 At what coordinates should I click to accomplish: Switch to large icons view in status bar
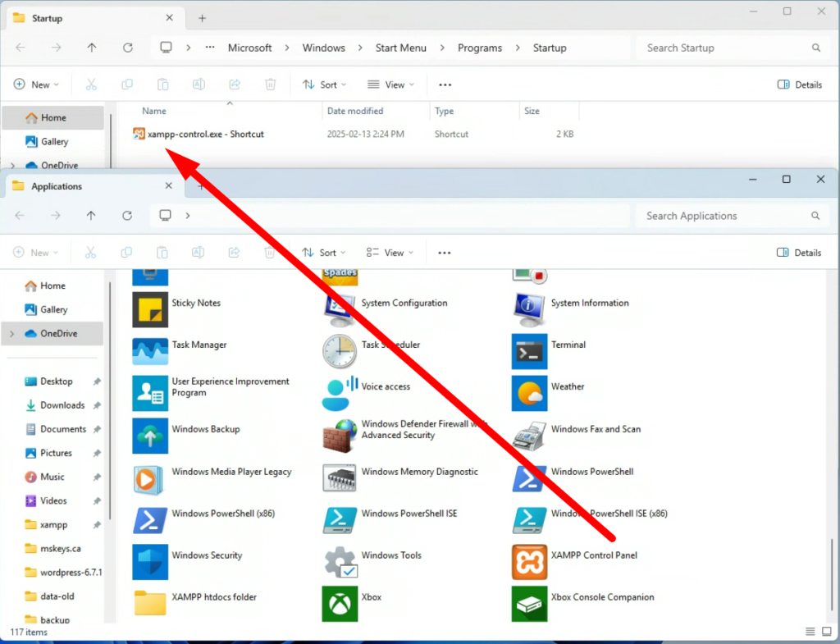(x=827, y=632)
